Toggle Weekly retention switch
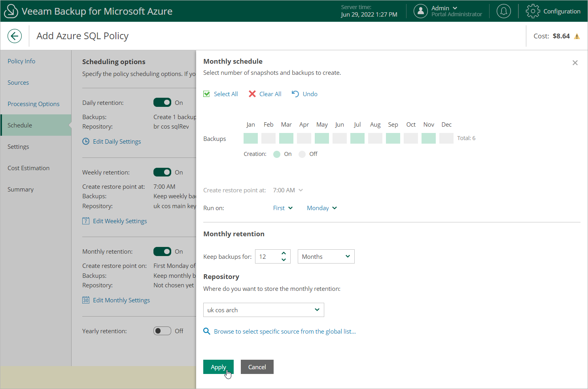Image resolution: width=588 pixels, height=389 pixels. click(x=162, y=172)
